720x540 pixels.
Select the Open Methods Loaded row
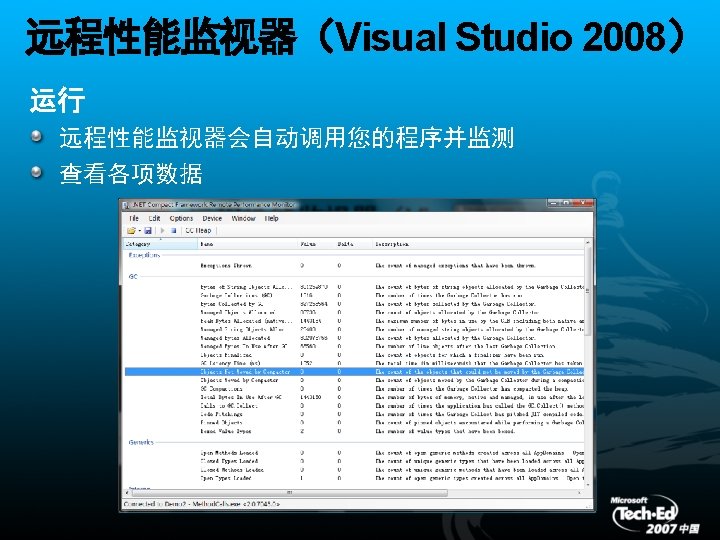point(354,453)
